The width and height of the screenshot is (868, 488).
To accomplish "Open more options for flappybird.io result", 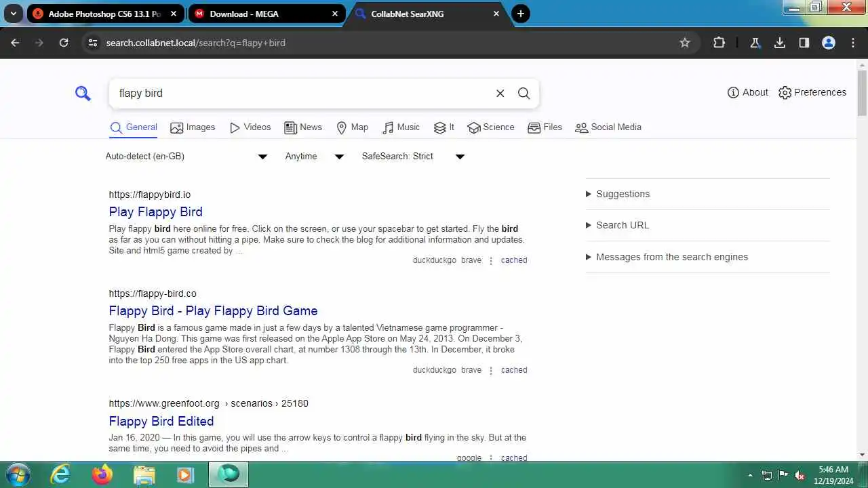I will 491,261.
